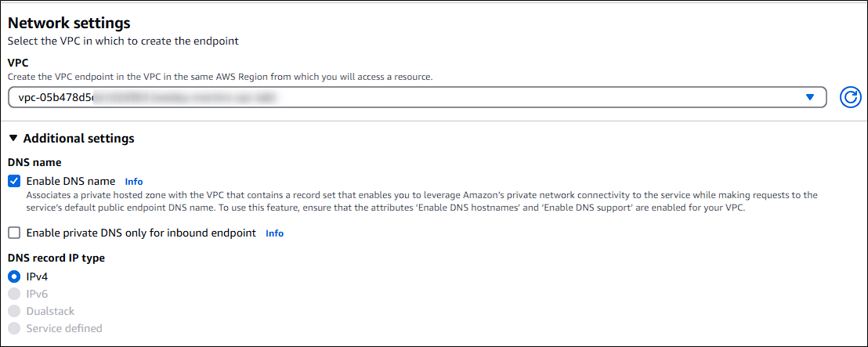Uncheck the Enable DNS name checkbox
Screen dimensions: 868x347
[14, 181]
